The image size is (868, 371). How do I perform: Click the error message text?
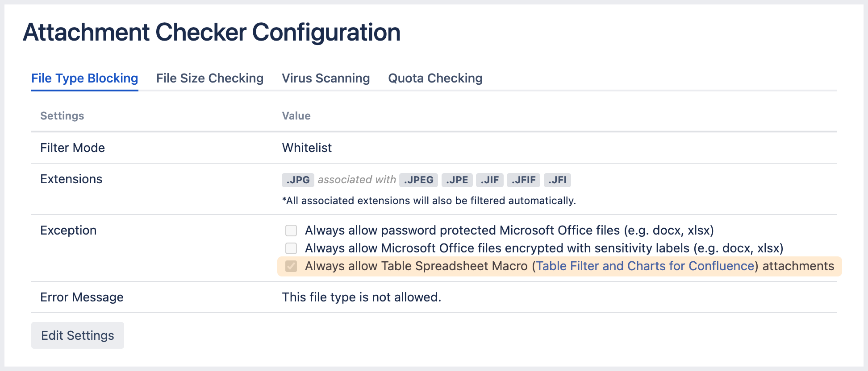coord(361,297)
